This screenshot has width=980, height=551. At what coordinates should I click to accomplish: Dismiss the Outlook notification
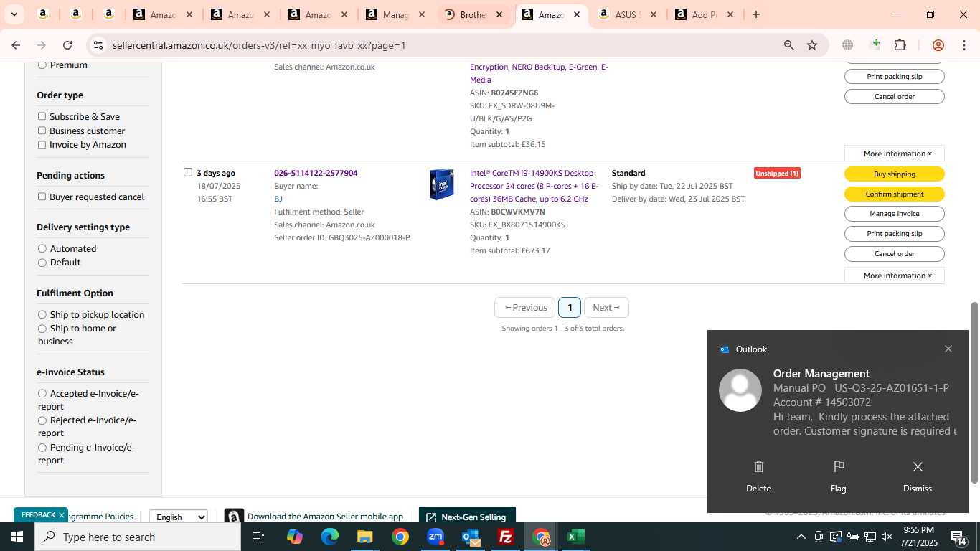918,476
